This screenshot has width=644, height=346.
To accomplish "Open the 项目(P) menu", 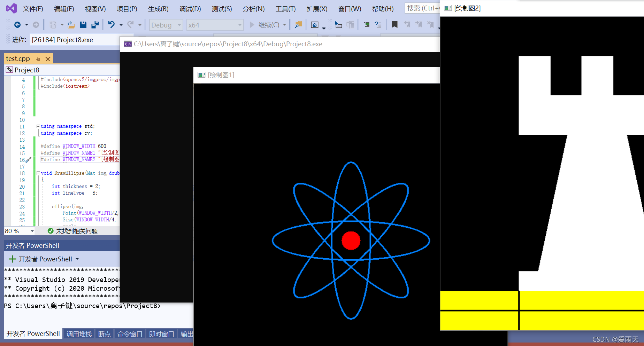I will (x=127, y=9).
